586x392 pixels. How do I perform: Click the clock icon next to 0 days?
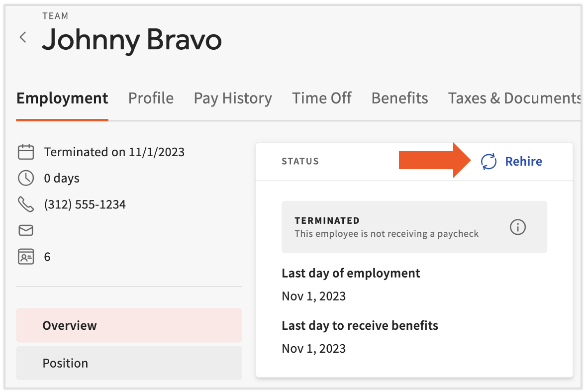[x=25, y=178]
